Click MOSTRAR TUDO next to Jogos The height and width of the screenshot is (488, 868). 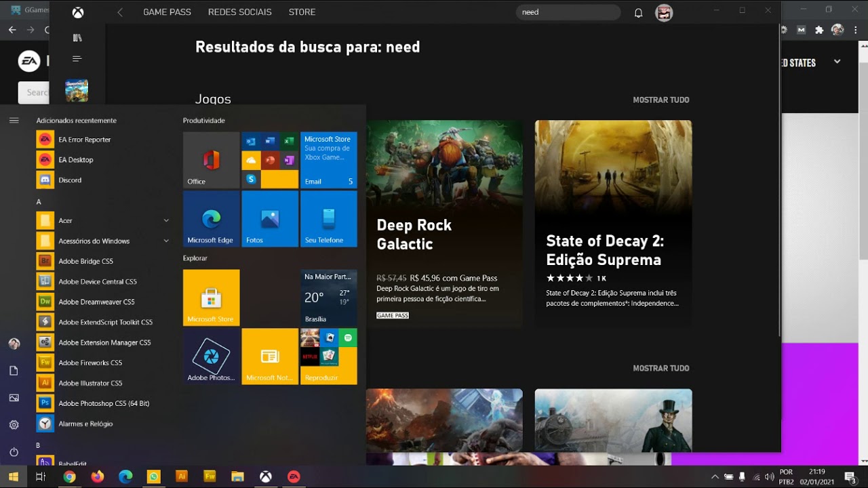[x=661, y=100]
